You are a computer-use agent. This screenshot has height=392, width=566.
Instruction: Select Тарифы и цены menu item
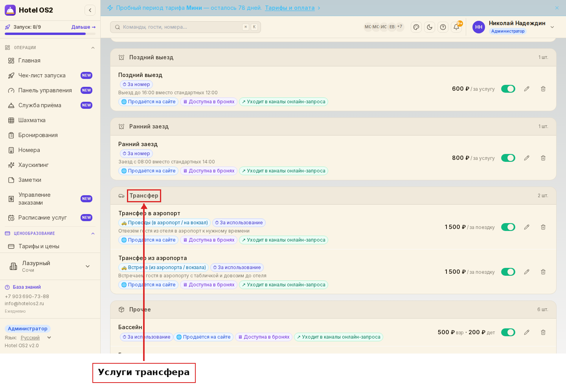(x=50, y=246)
